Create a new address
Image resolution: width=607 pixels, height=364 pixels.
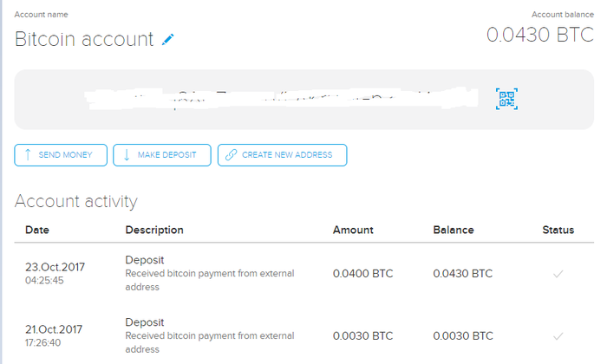[x=282, y=155]
